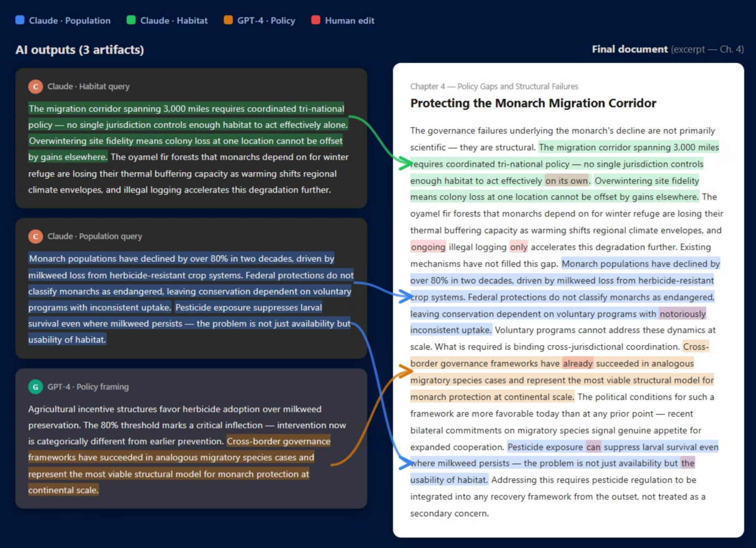Collapse the AI outputs artifact list
This screenshot has width=756, height=548.
click(79, 50)
